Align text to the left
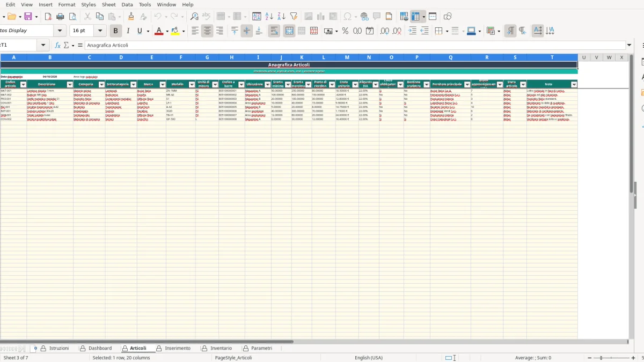The image size is (644, 362). pos(195,31)
